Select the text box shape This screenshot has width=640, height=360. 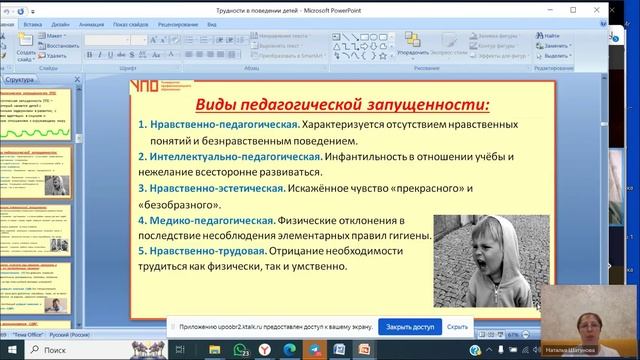336,38
